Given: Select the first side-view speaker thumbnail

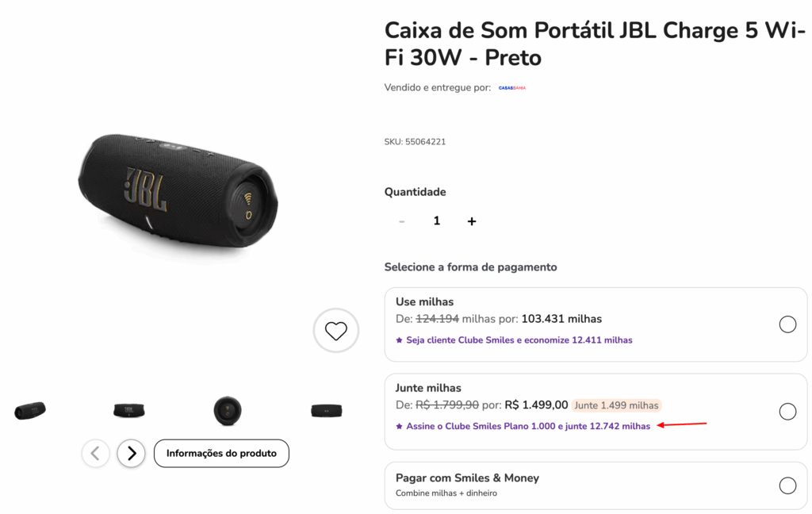Looking at the screenshot, I should click(29, 410).
